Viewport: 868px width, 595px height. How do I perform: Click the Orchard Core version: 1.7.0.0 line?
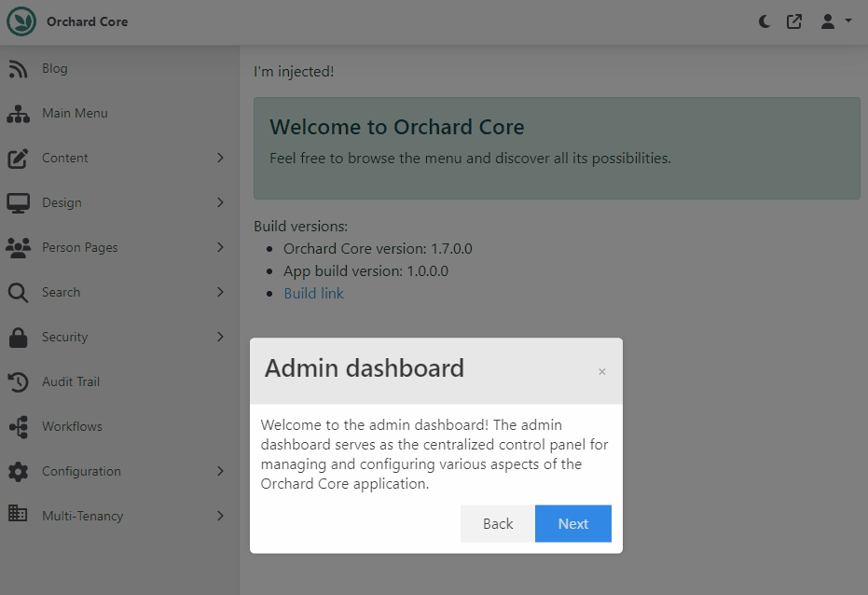pos(378,248)
